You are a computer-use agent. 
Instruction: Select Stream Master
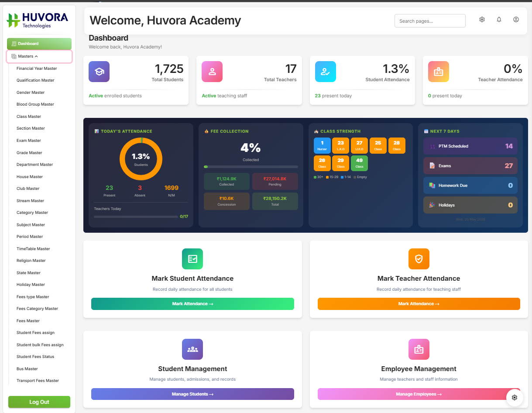tap(30, 201)
